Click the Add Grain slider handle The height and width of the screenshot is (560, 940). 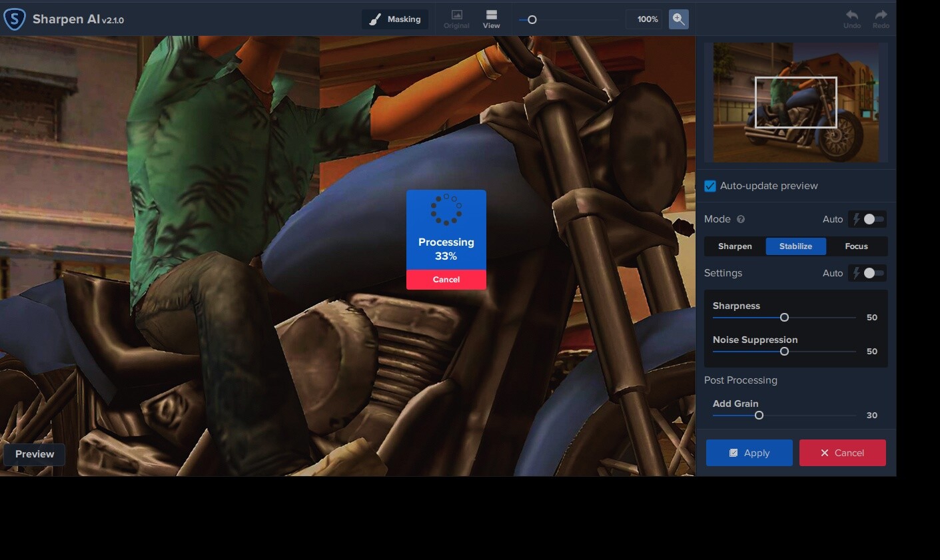(x=759, y=416)
